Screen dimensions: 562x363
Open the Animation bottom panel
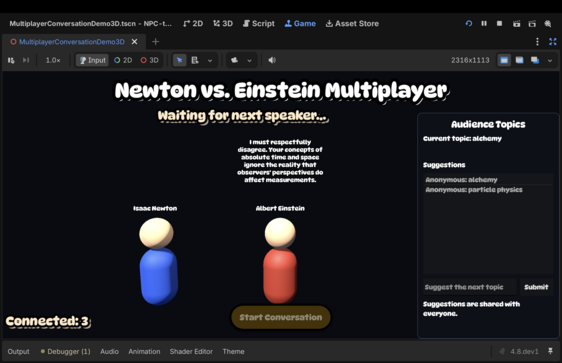[x=144, y=352]
